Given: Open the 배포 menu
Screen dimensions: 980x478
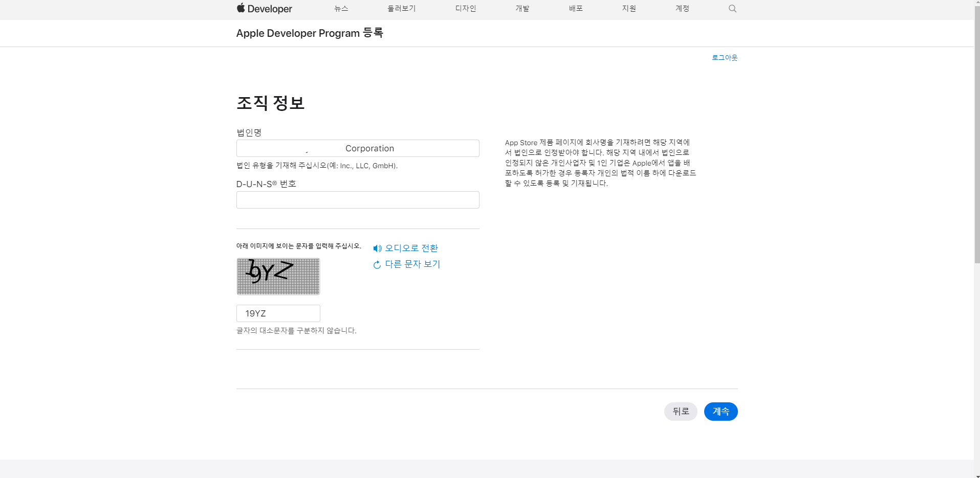Looking at the screenshot, I should click(x=576, y=9).
